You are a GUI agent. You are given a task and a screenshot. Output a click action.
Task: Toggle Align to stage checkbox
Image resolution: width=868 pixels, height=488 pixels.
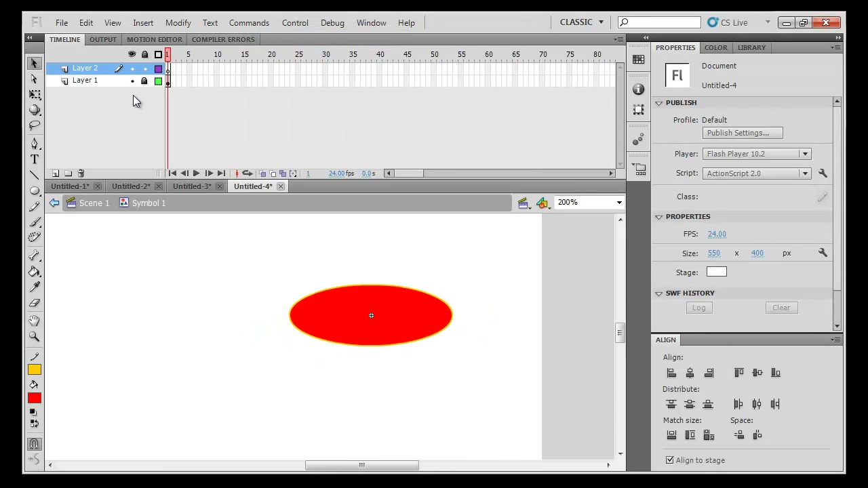pos(670,460)
